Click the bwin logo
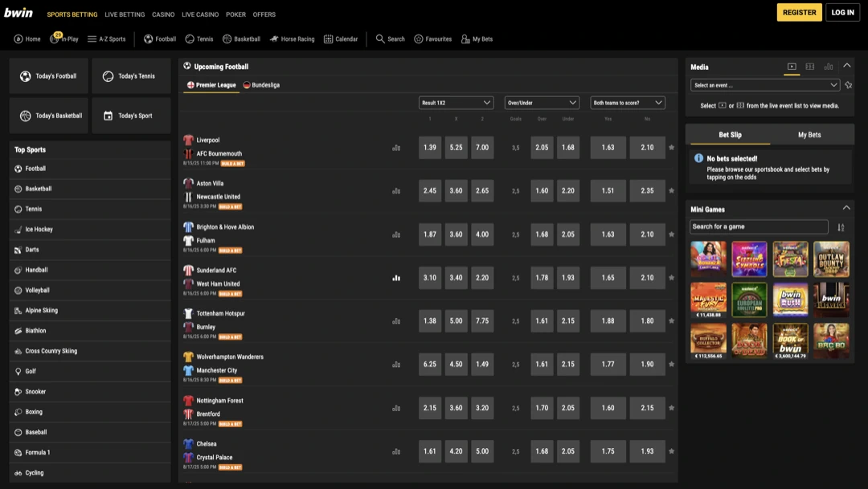This screenshot has width=868, height=489. coord(18,13)
